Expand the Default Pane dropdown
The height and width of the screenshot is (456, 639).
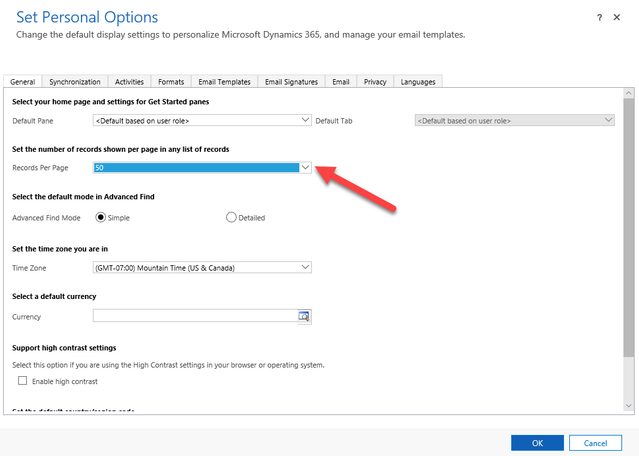pos(306,120)
